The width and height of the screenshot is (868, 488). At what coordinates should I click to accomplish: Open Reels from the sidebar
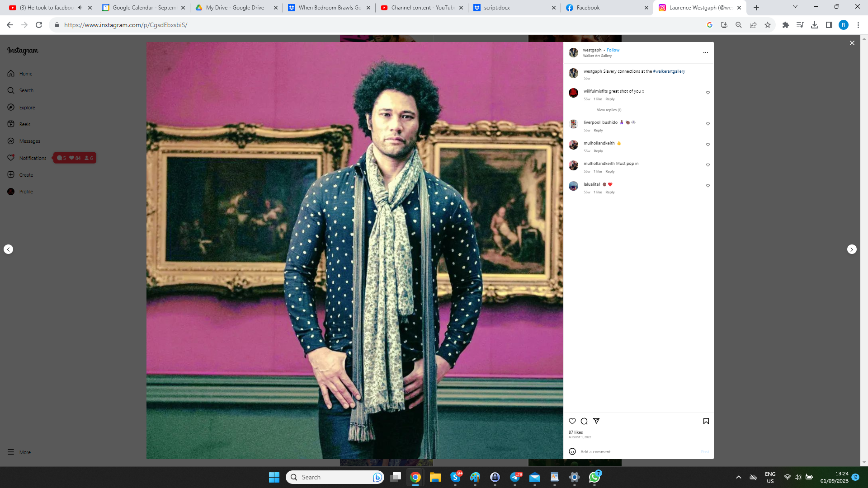click(x=19, y=124)
